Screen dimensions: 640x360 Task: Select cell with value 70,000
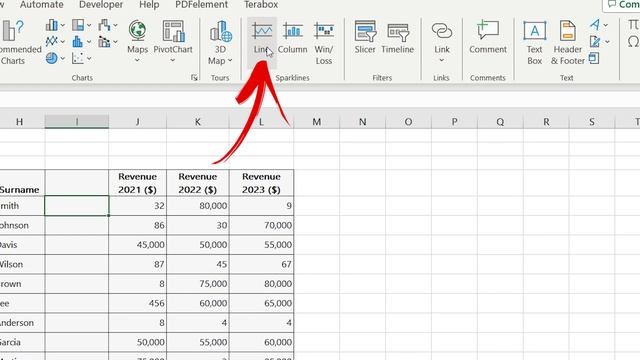pos(261,225)
